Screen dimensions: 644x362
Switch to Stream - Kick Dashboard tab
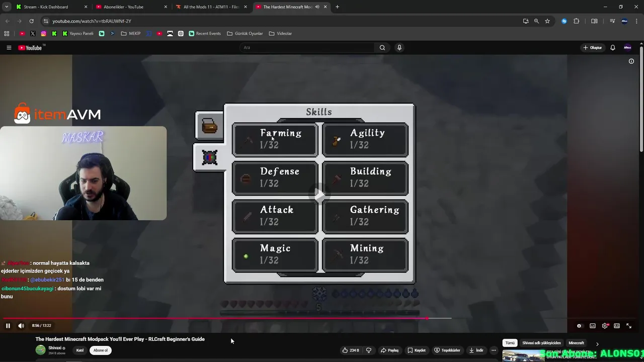point(52,7)
